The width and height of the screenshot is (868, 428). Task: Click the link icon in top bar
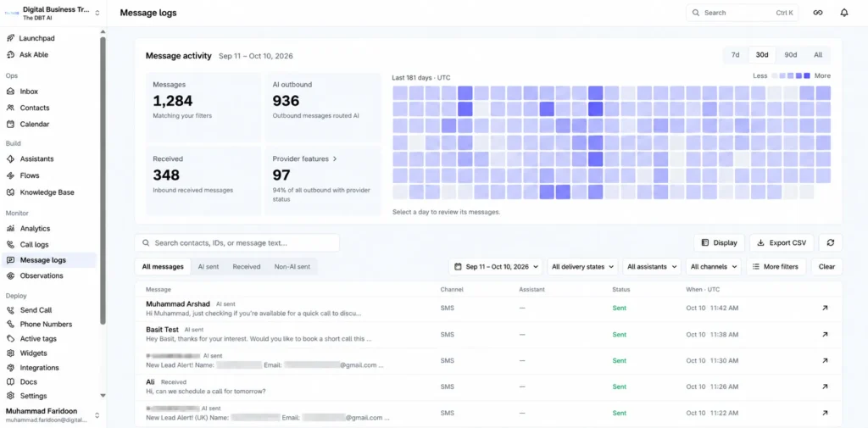[x=818, y=13]
